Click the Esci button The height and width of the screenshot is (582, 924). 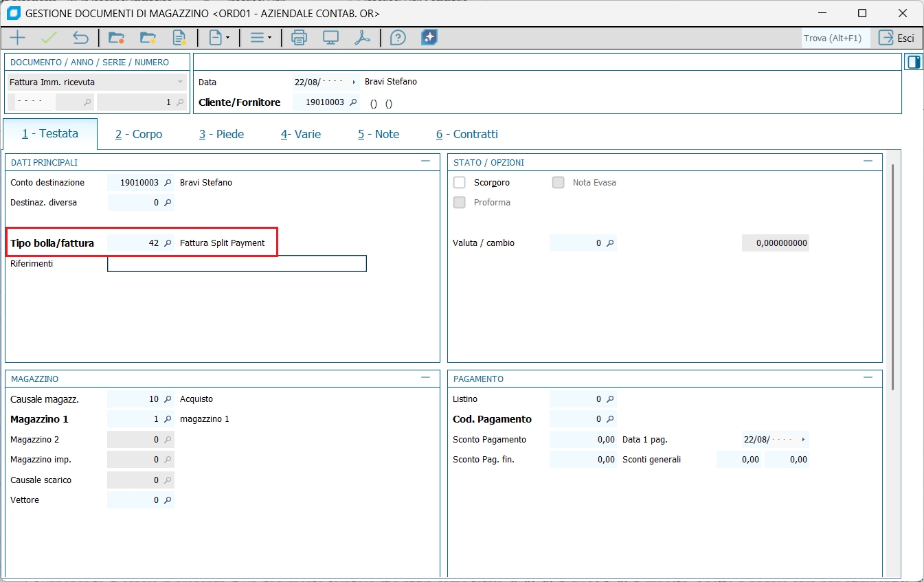pos(897,38)
